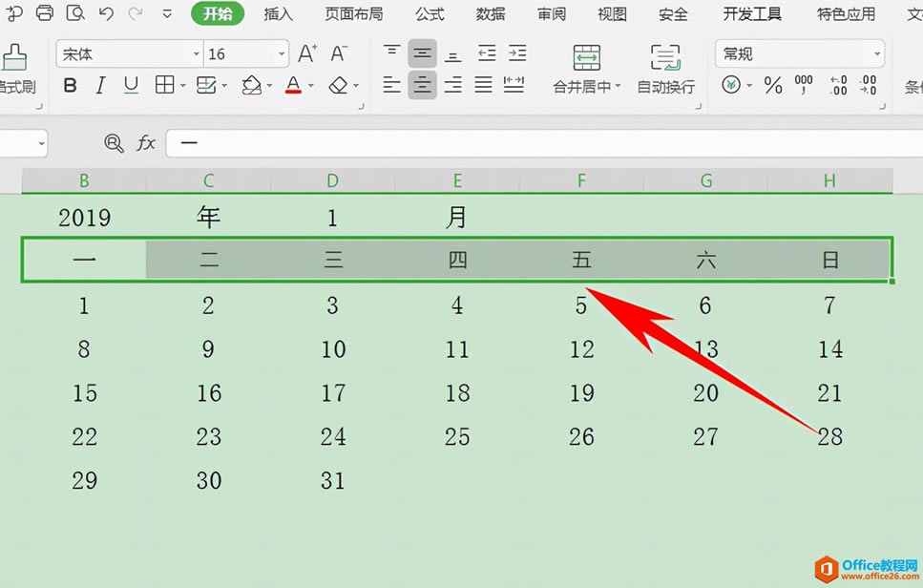Select column G header
Image resolution: width=923 pixels, height=588 pixels.
pos(705,180)
